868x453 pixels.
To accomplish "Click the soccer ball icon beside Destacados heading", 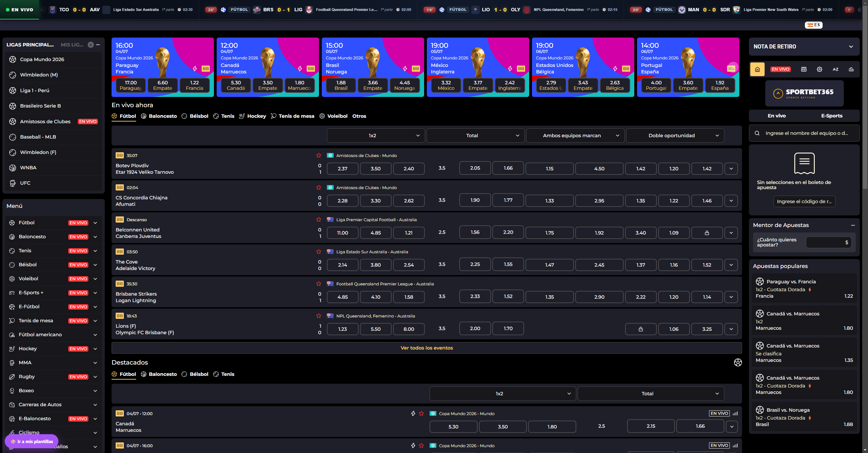I will click(738, 363).
